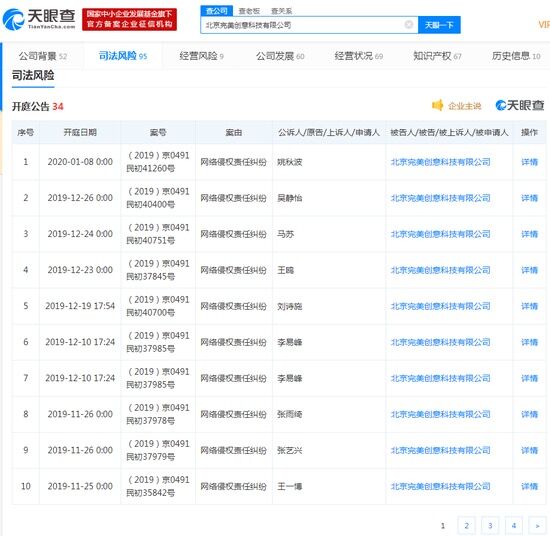Open 详情 for row number 6
Screen dimensions: 550x536
coord(529,342)
